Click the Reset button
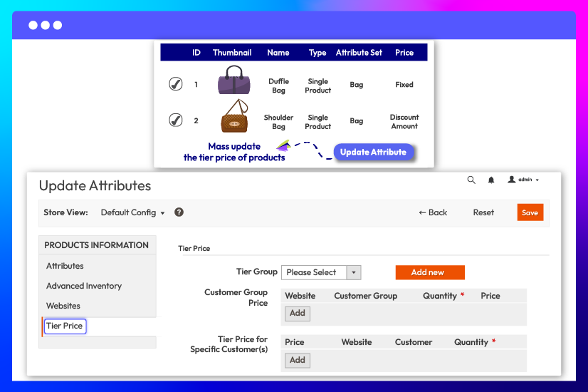This screenshot has height=392, width=588. [483, 212]
